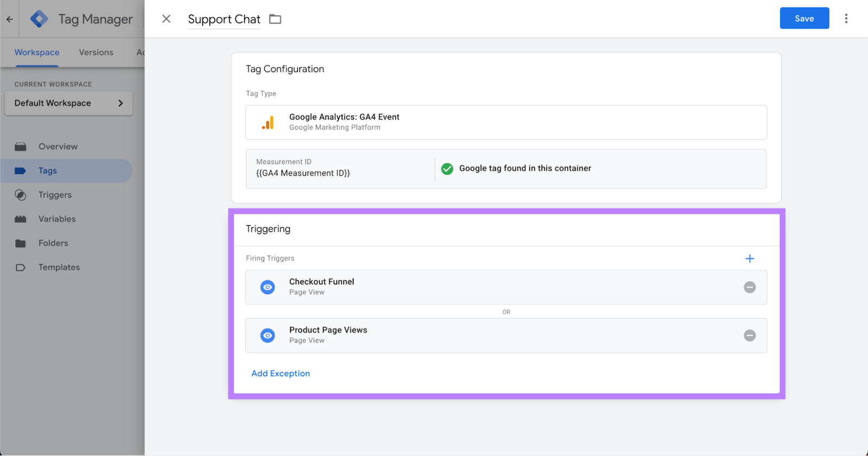This screenshot has height=456, width=868.
Task: Open Variables in the sidebar
Action: 57,219
